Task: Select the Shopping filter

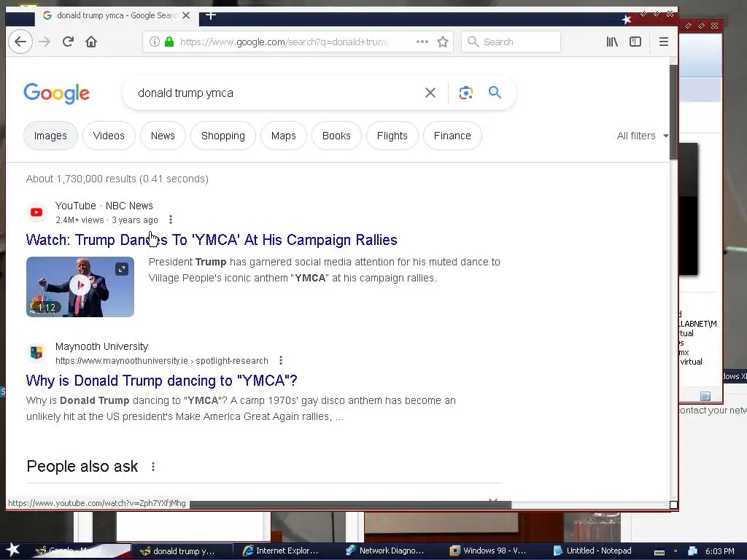Action: 223,136
